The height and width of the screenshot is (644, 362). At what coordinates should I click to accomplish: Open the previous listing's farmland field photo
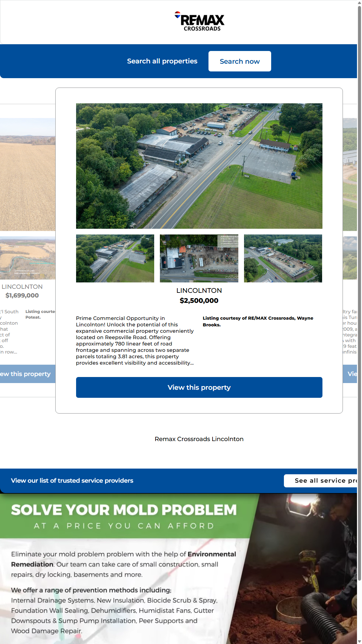pos(27,174)
